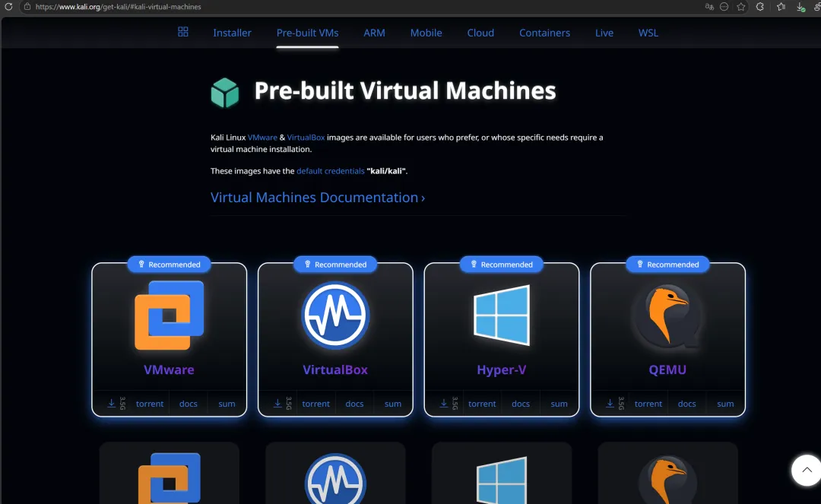Viewport: 821px width, 504px height.
Task: View the VirtualBox sum checksum
Action: coord(393,404)
